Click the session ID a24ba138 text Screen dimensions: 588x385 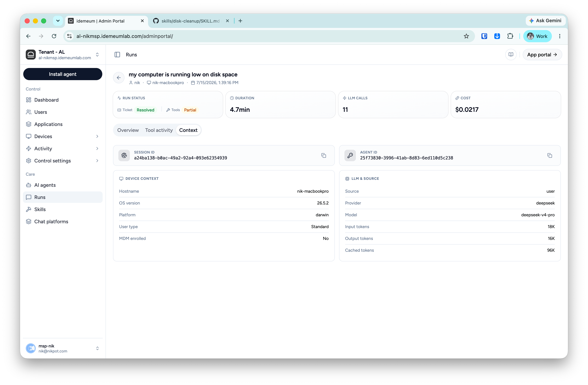[180, 158]
